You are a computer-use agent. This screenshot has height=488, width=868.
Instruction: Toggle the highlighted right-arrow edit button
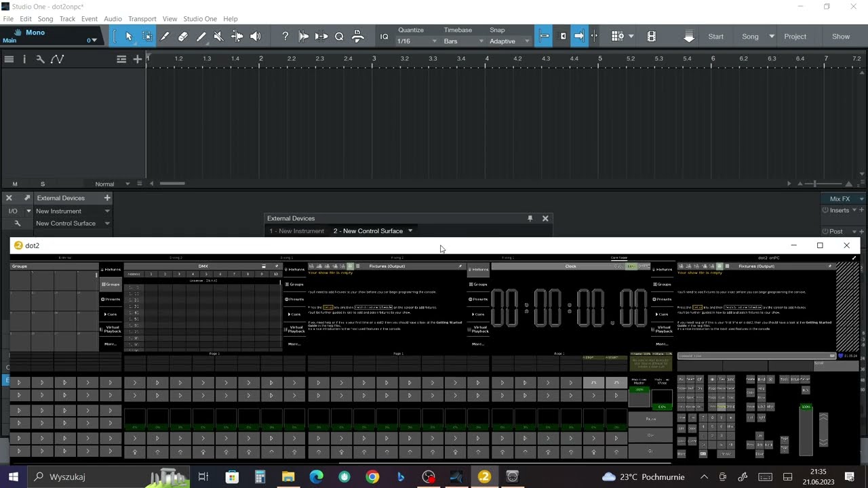[578, 37]
